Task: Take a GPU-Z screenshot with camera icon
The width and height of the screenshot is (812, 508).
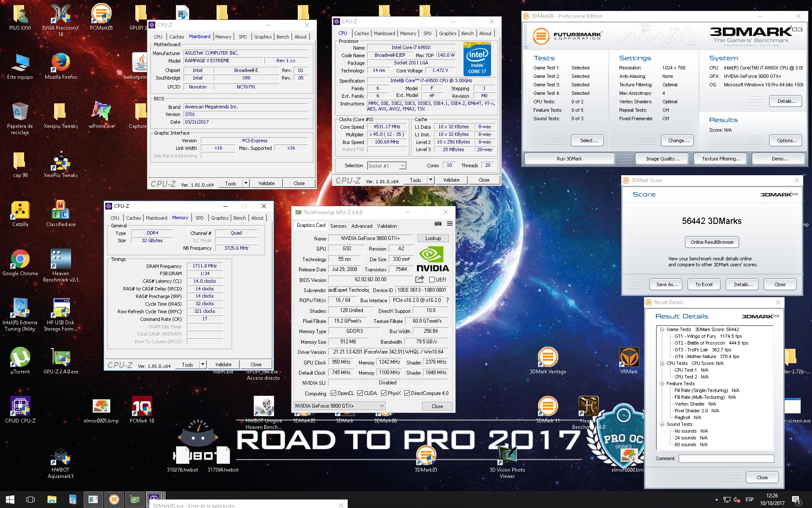Action: click(x=438, y=224)
